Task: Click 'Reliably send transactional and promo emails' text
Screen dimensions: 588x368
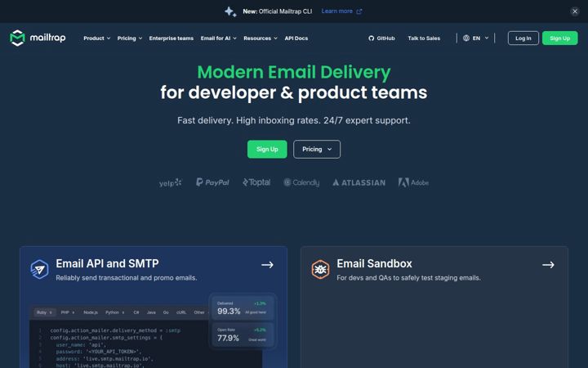Action: [127, 278]
